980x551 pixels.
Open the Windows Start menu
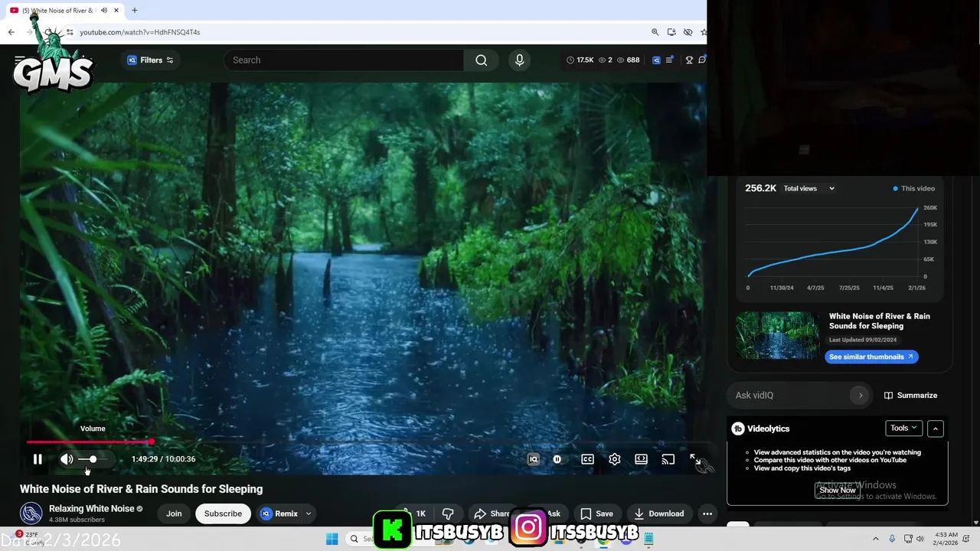tap(332, 539)
